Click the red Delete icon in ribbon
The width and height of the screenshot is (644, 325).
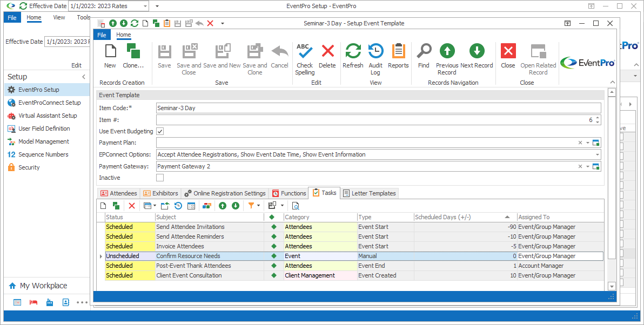tap(327, 52)
